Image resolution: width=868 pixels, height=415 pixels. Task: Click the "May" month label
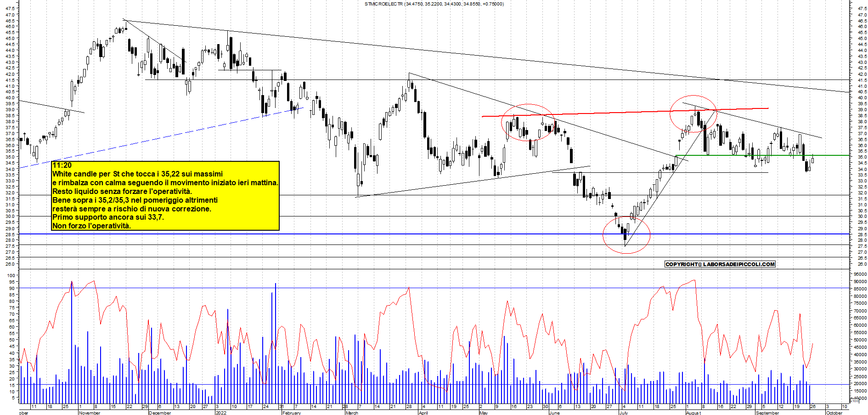coord(483,413)
